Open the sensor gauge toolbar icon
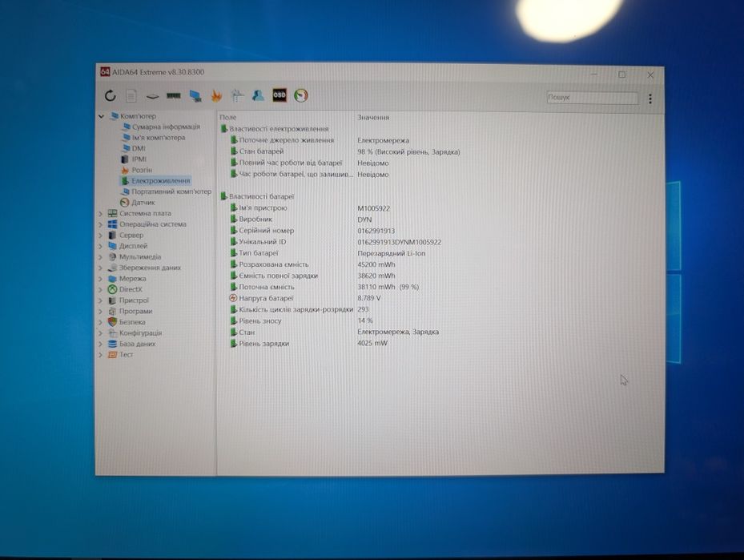 coord(301,96)
